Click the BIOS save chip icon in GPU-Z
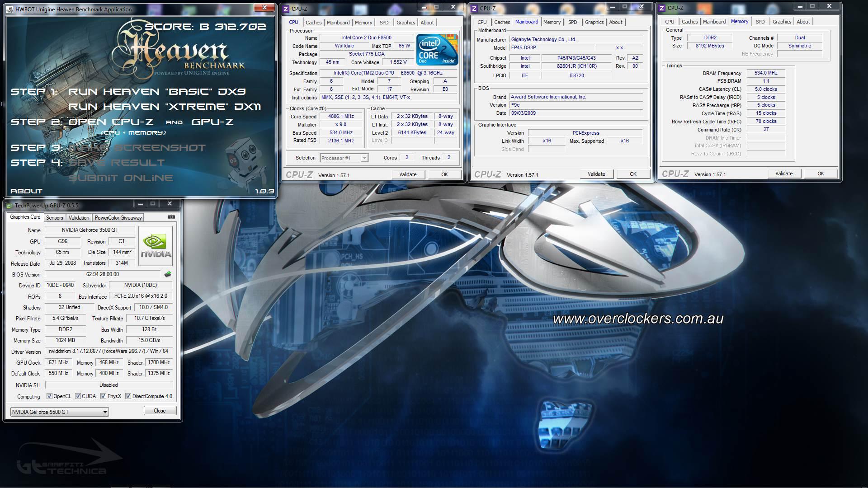868x488 pixels. (x=168, y=274)
